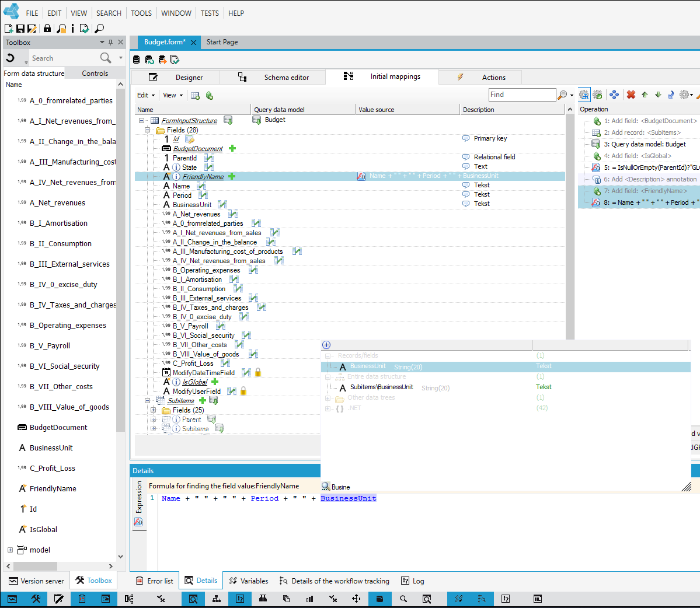The width and height of the screenshot is (700, 608).
Task: Open the TOOLS menu
Action: click(x=141, y=13)
